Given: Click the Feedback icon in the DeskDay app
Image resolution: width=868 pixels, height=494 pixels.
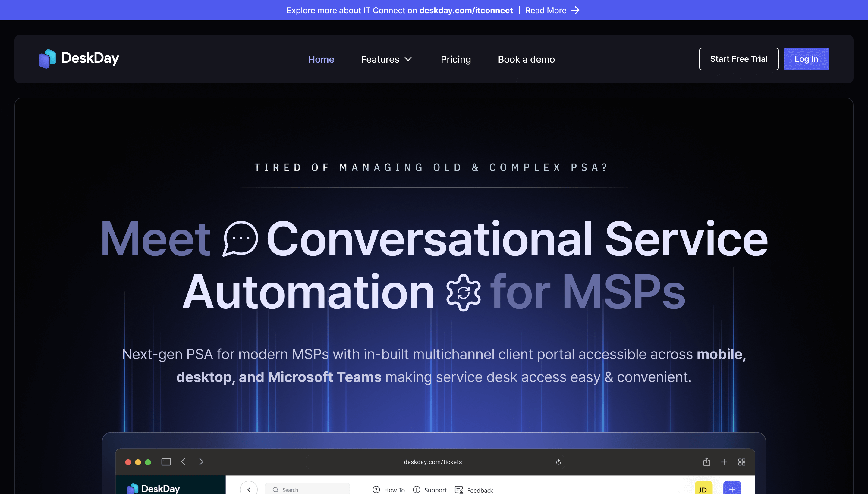Looking at the screenshot, I should [x=459, y=489].
